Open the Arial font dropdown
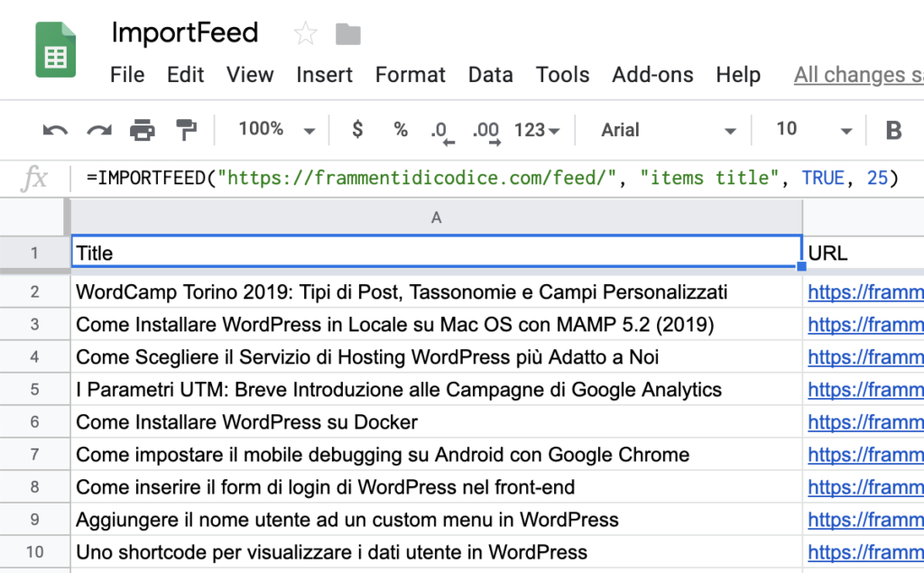Image resolution: width=924 pixels, height=573 pixels. click(x=669, y=130)
